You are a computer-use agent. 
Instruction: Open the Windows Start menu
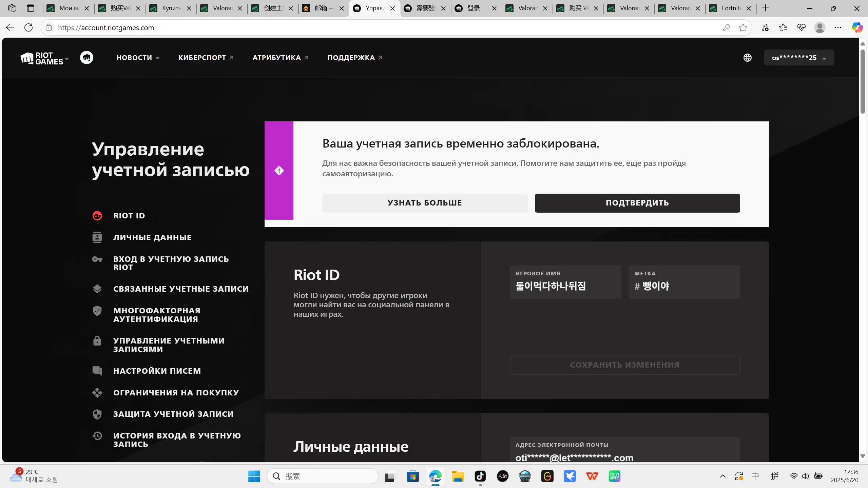254,476
